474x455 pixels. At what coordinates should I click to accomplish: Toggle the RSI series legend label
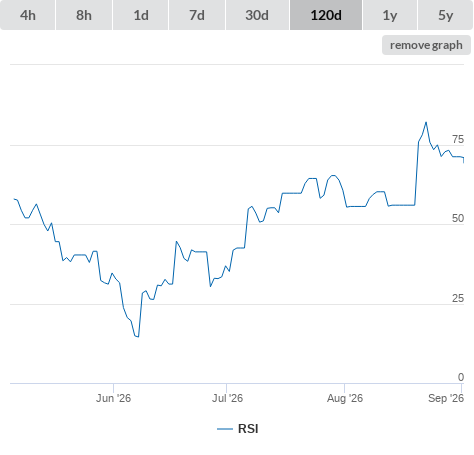click(x=248, y=429)
